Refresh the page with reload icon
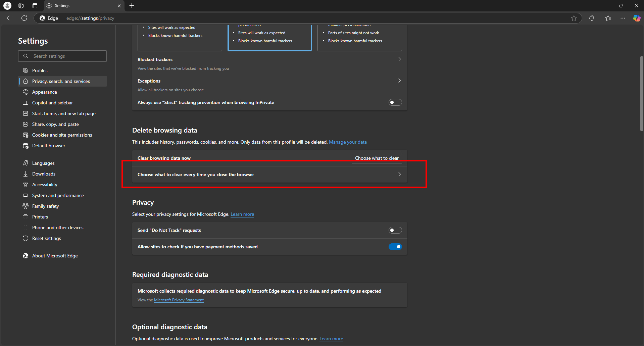Screen dimensions: 644x346 pyautogui.click(x=24, y=18)
